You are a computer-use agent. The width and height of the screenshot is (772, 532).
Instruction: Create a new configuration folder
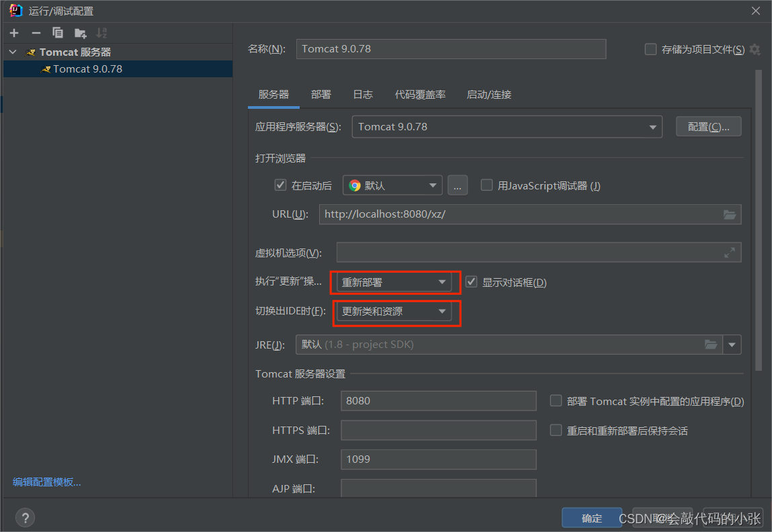click(x=80, y=33)
